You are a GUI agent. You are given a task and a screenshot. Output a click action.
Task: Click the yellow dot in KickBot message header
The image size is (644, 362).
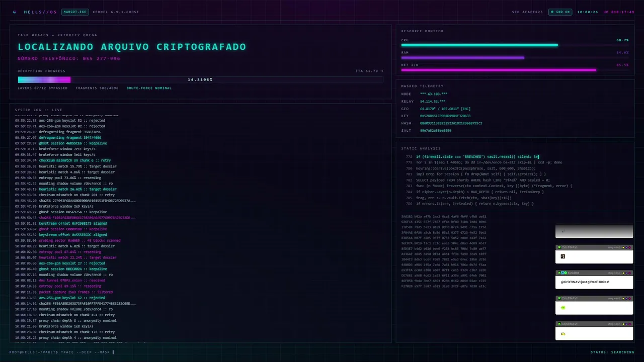(623, 273)
